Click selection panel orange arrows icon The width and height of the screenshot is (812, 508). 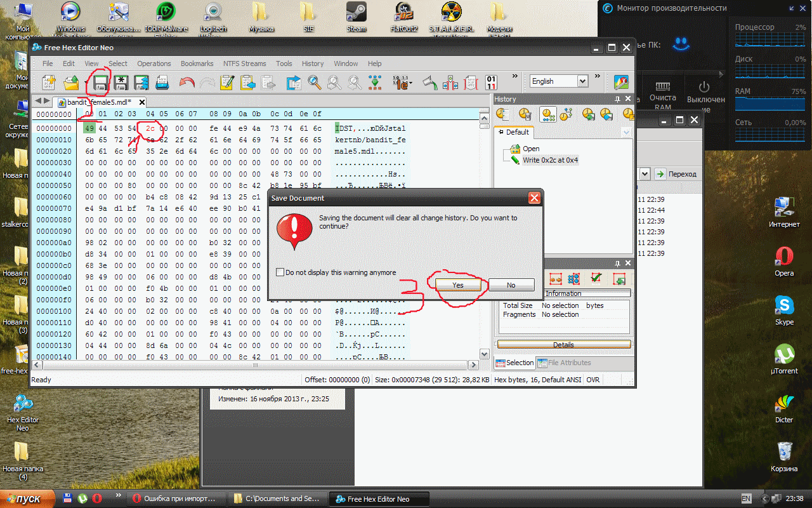tap(556, 279)
